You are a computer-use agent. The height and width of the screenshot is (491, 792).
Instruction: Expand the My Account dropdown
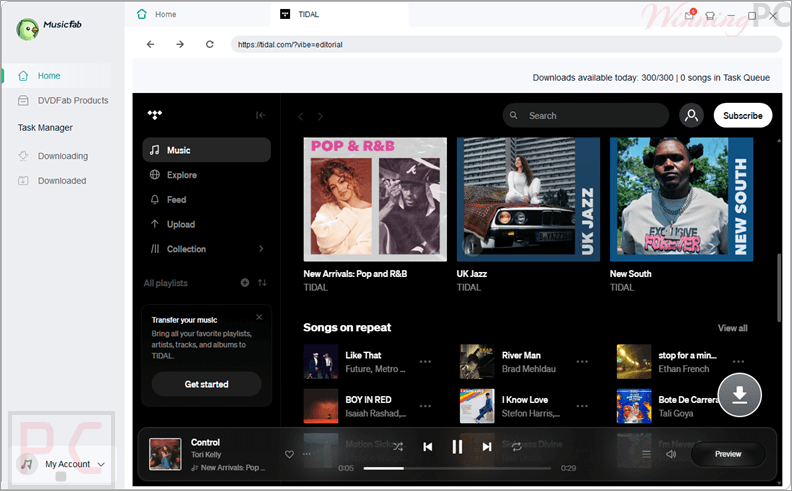pyautogui.click(x=101, y=464)
